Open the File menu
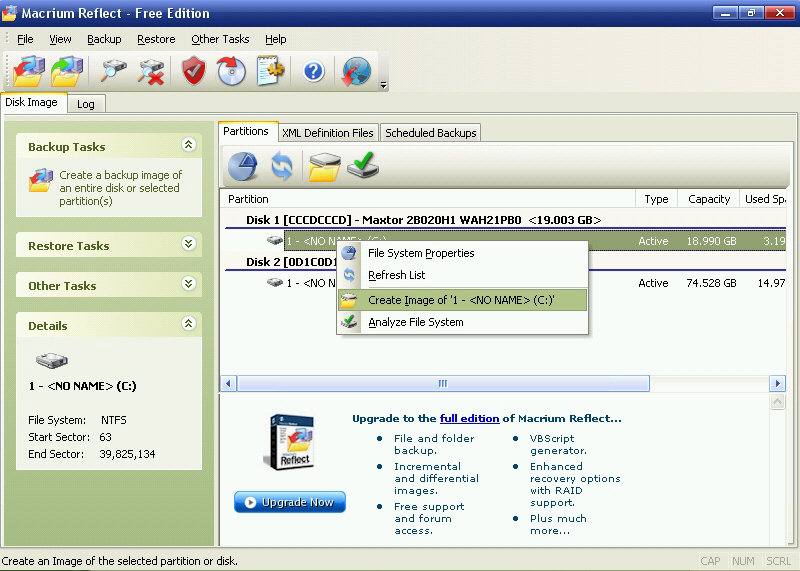The image size is (800, 571). click(25, 39)
